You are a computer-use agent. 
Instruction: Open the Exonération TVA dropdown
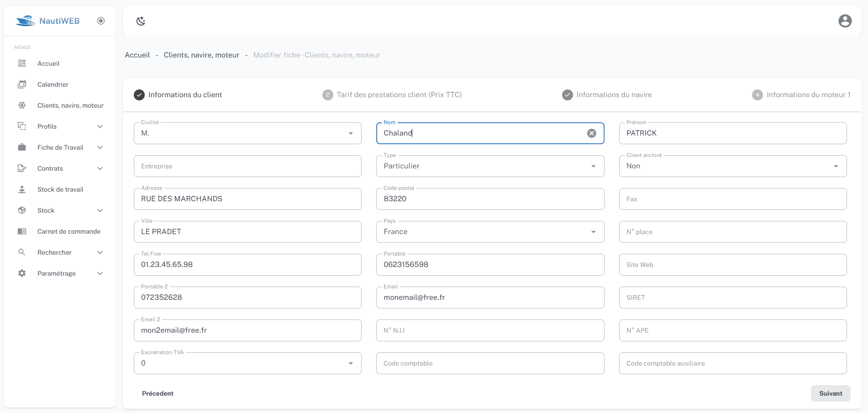point(247,363)
